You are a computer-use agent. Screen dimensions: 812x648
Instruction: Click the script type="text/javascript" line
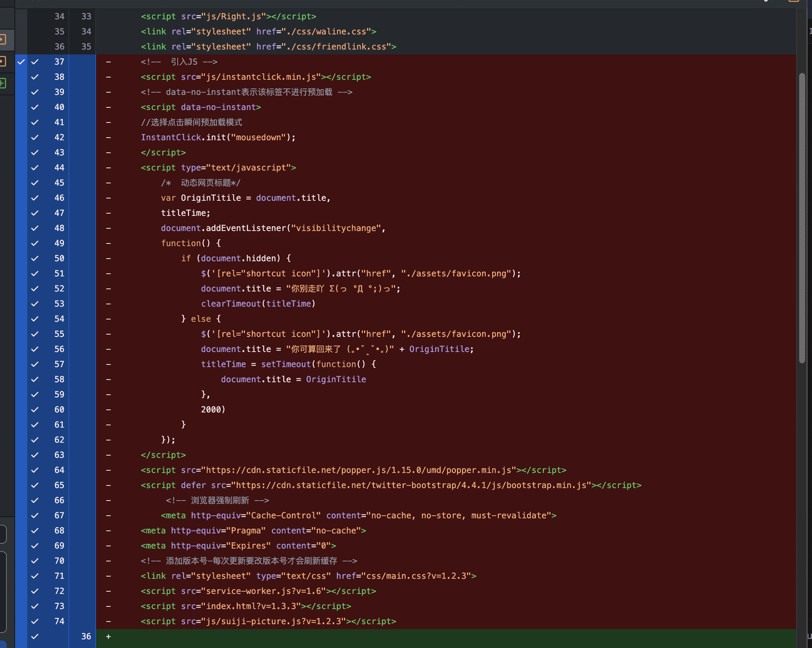tap(218, 167)
